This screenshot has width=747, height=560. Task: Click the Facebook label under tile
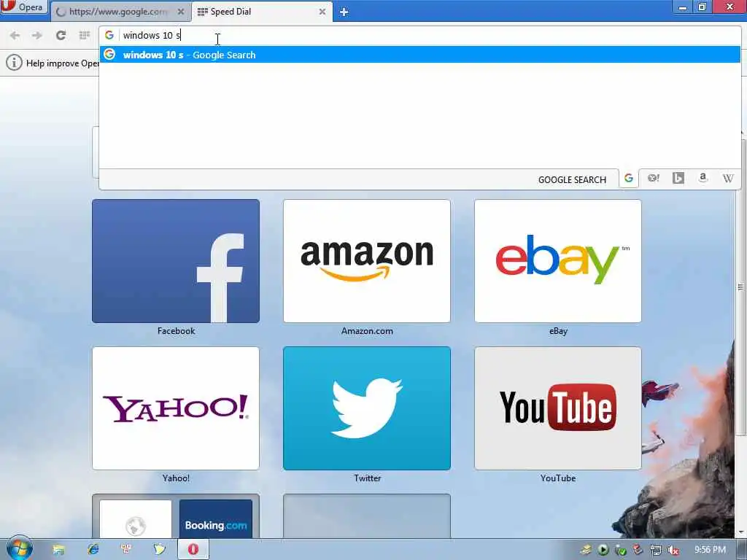[176, 331]
